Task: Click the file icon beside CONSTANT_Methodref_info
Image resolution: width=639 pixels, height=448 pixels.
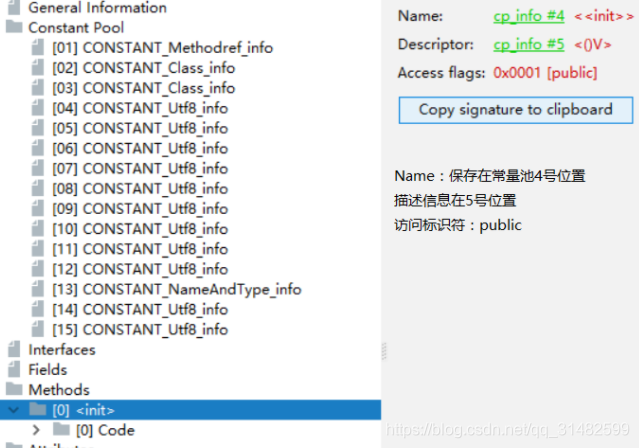Action: pyautogui.click(x=38, y=47)
